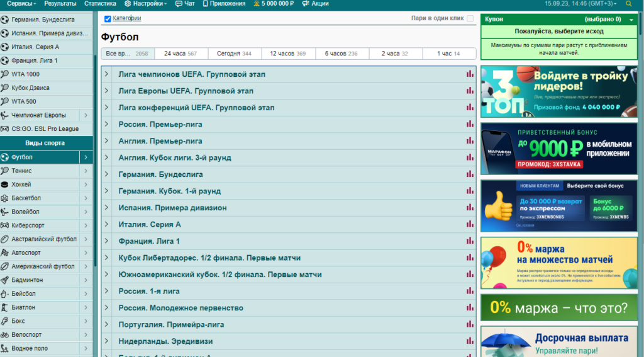Open Статистика in the top menu
The width and height of the screenshot is (644, 357).
[100, 4]
